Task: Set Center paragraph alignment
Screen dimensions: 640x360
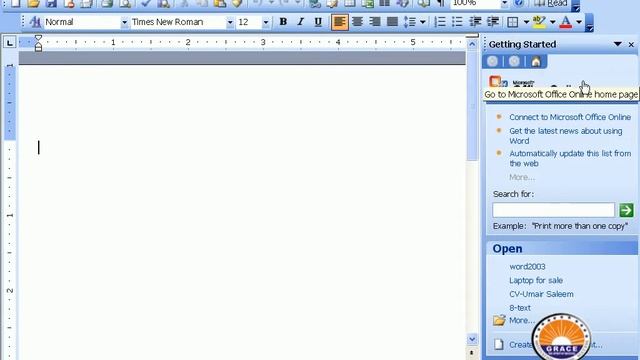Action: click(x=357, y=22)
